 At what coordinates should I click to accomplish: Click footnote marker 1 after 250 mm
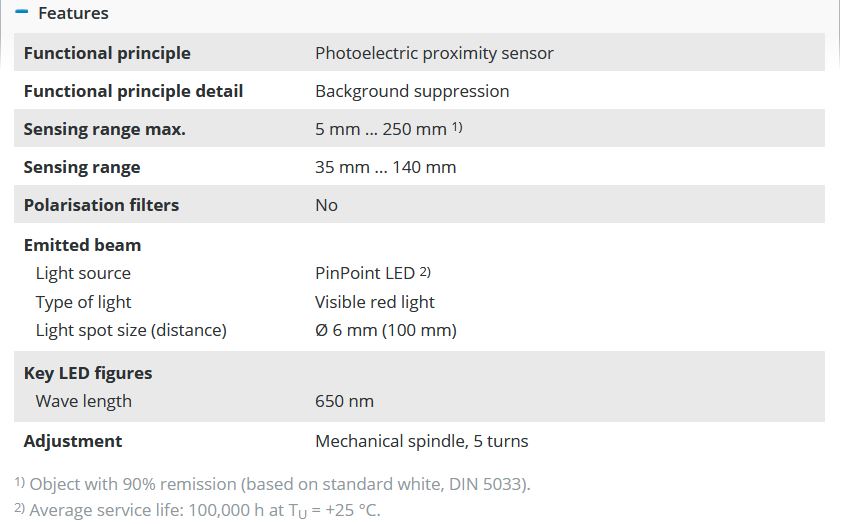coord(456,127)
